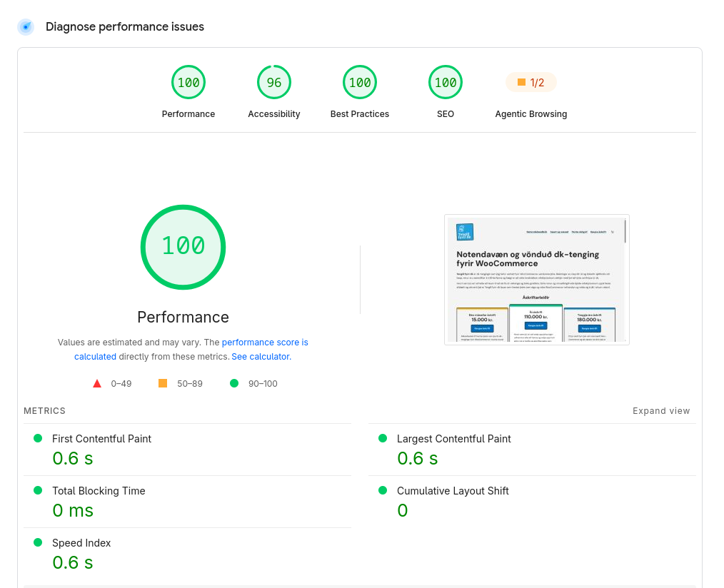Click the orange square 50–89 legend icon
Viewport: 724px width, 588px height.
[x=163, y=383]
